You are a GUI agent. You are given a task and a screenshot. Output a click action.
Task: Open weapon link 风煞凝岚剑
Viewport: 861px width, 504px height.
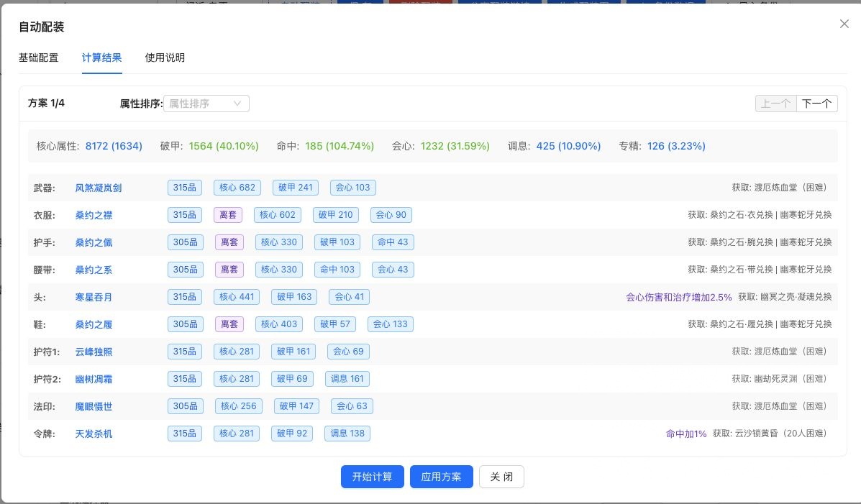click(x=99, y=188)
